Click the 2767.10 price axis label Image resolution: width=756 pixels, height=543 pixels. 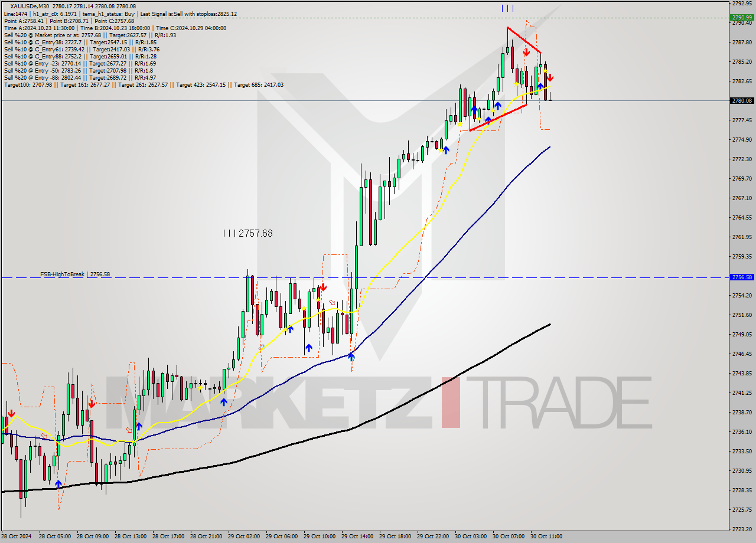[742, 198]
